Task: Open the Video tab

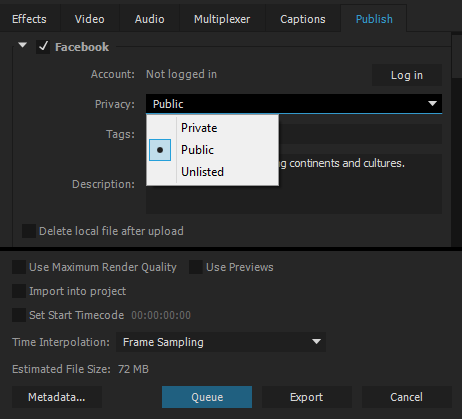Action: [89, 19]
